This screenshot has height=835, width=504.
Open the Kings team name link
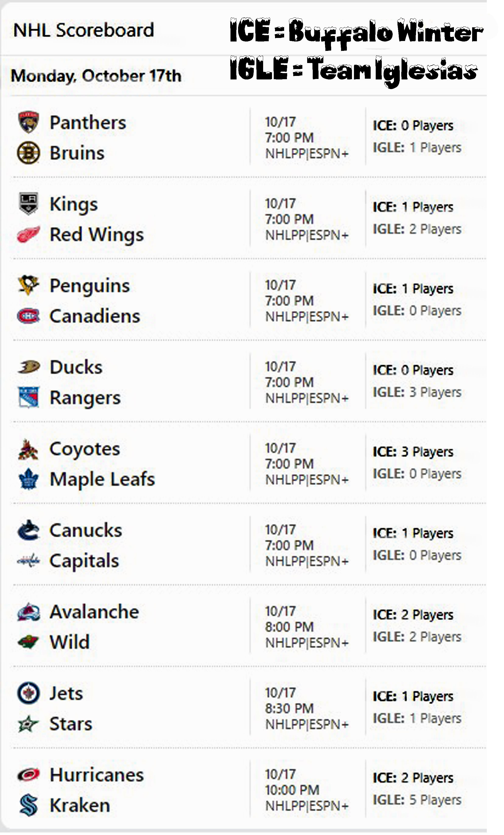click(74, 204)
